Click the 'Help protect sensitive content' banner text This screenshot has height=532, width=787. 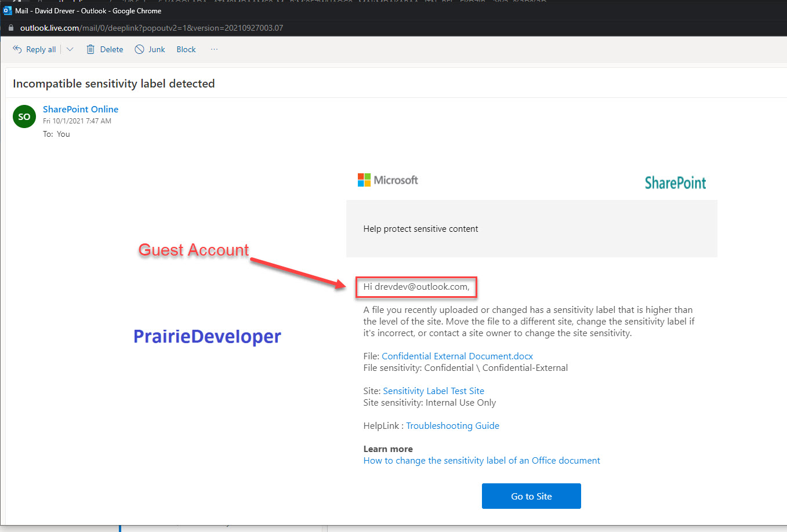(420, 229)
